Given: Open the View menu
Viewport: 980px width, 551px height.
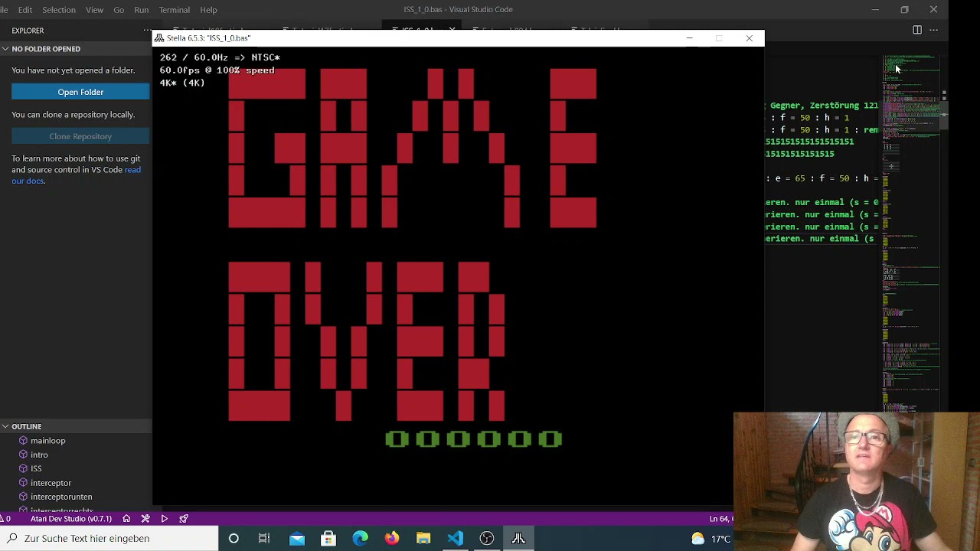Looking at the screenshot, I should 95,10.
